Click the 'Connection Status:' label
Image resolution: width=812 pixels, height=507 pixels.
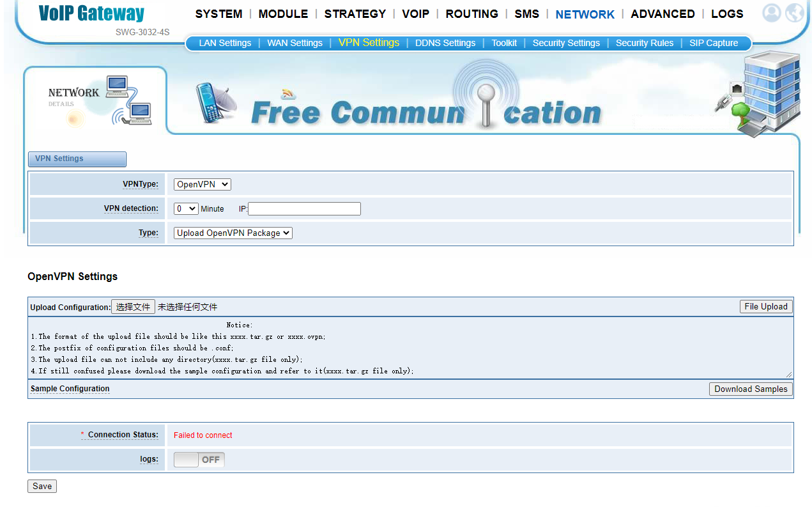123,435
